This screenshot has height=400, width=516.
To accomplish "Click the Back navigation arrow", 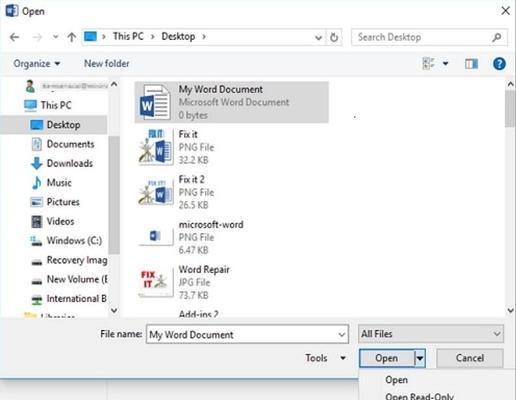I will pos(14,37).
